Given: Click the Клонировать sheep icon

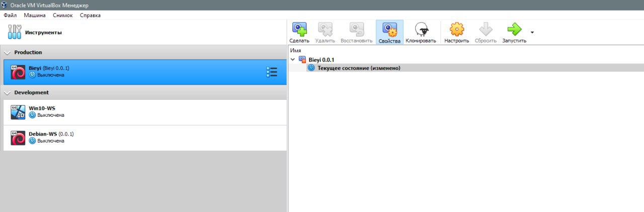Looking at the screenshot, I should (421, 29).
